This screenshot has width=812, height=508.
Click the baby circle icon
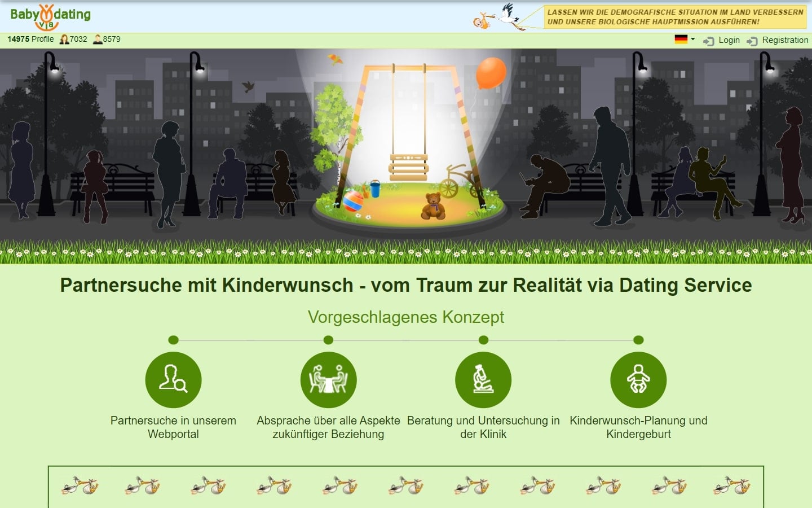[x=638, y=380]
